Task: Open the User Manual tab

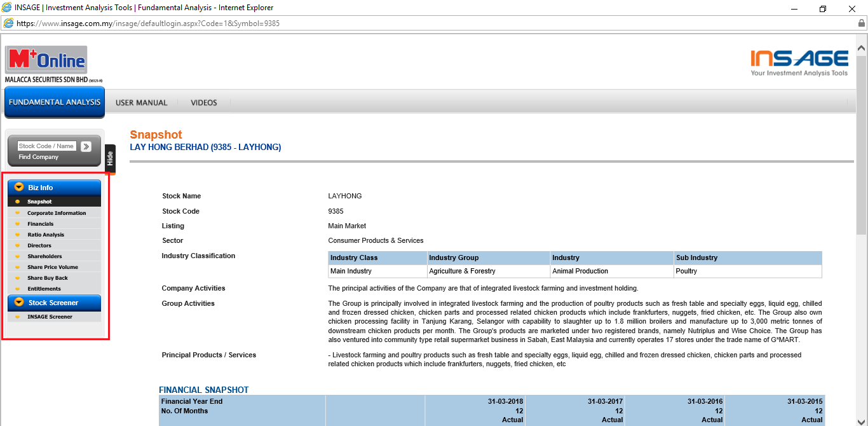Action: pos(142,102)
